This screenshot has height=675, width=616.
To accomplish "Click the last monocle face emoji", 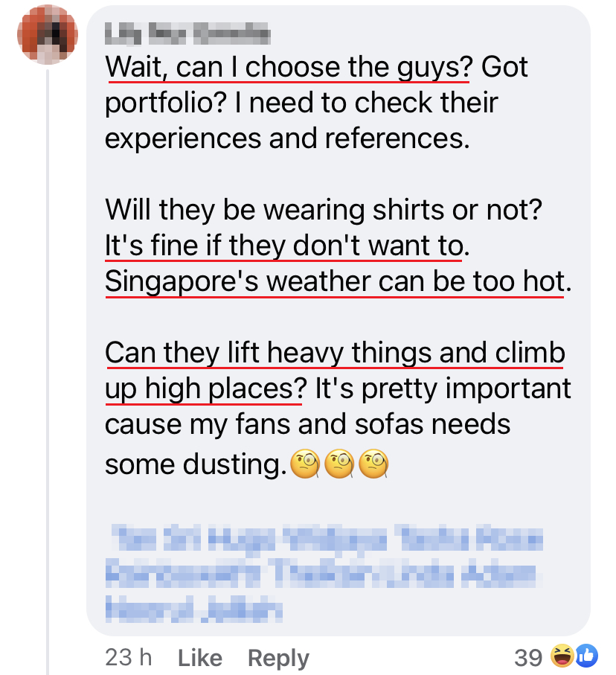I will [373, 466].
